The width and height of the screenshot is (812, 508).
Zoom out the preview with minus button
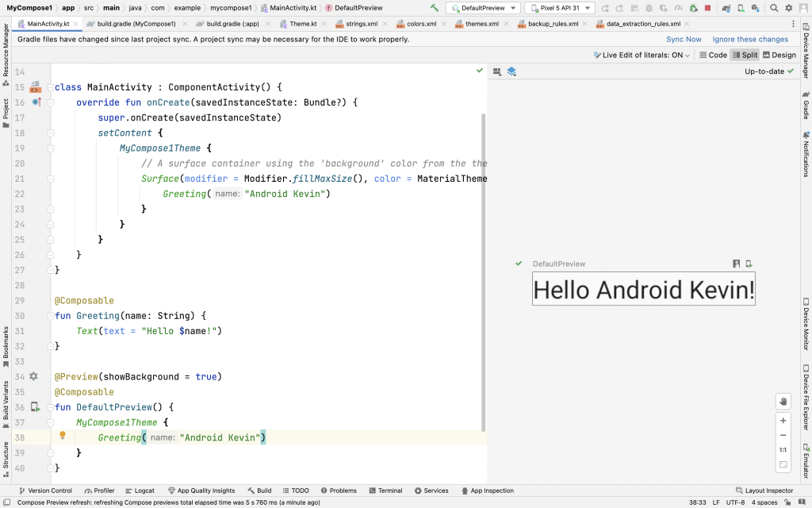click(783, 436)
